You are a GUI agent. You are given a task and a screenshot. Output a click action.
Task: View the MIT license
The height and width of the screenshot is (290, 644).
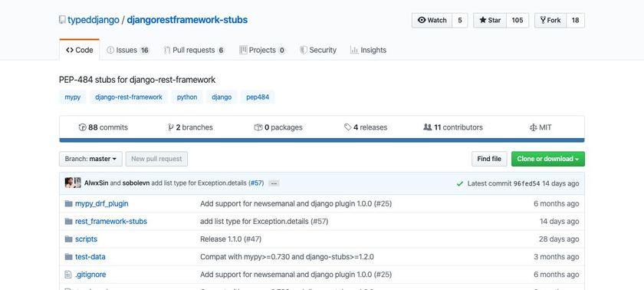(x=545, y=127)
